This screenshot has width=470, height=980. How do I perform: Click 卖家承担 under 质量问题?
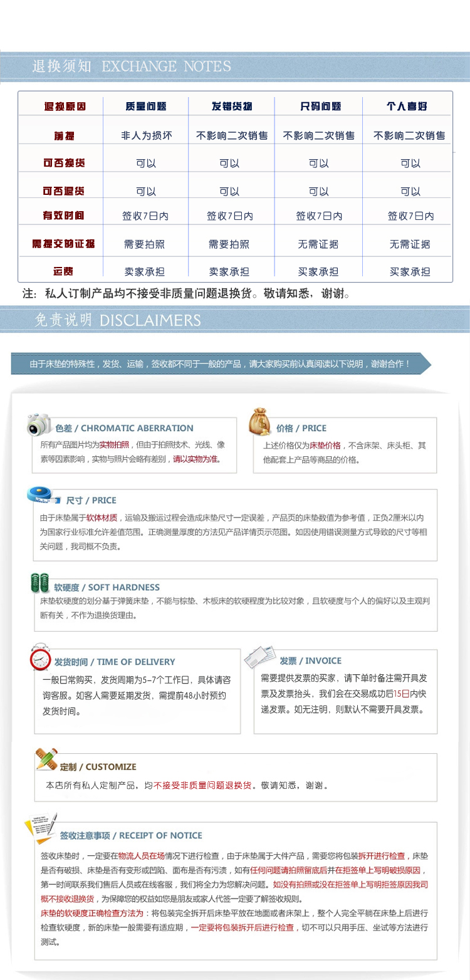(145, 272)
